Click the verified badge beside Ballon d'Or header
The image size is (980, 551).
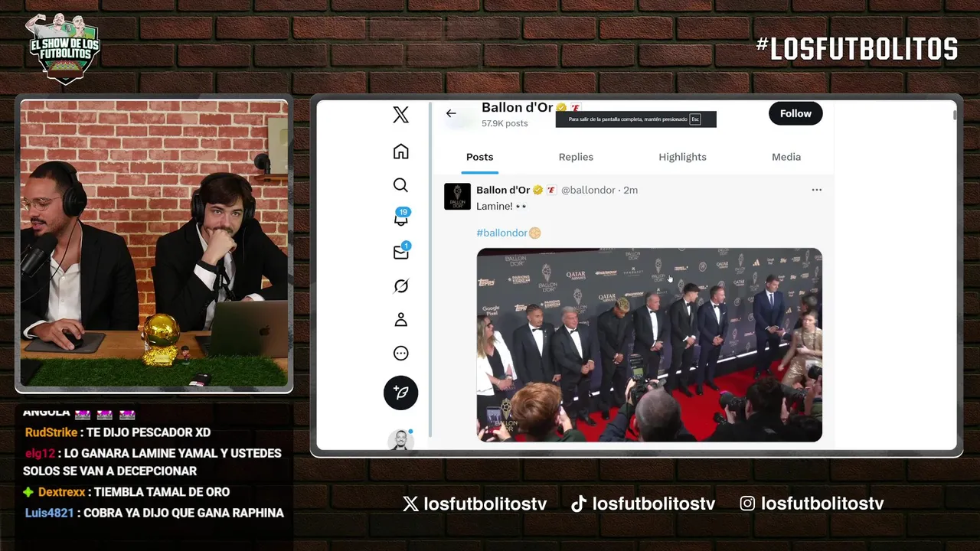[x=561, y=108]
